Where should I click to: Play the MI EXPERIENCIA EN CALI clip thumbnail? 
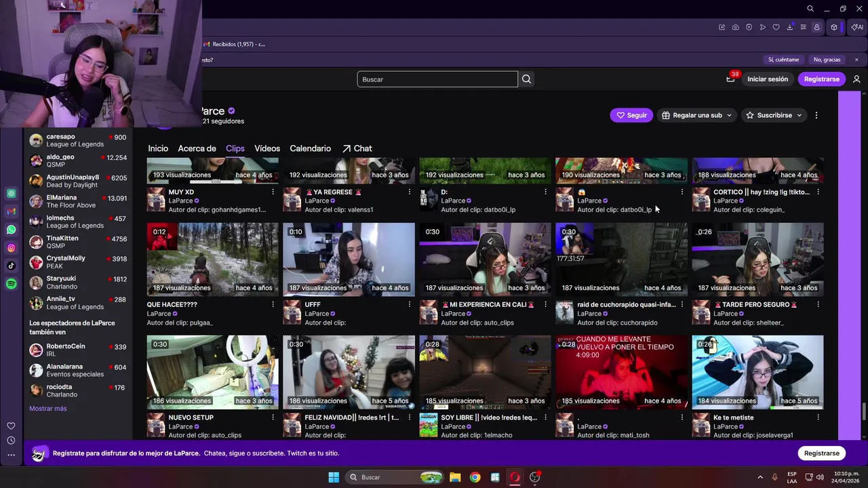point(485,260)
